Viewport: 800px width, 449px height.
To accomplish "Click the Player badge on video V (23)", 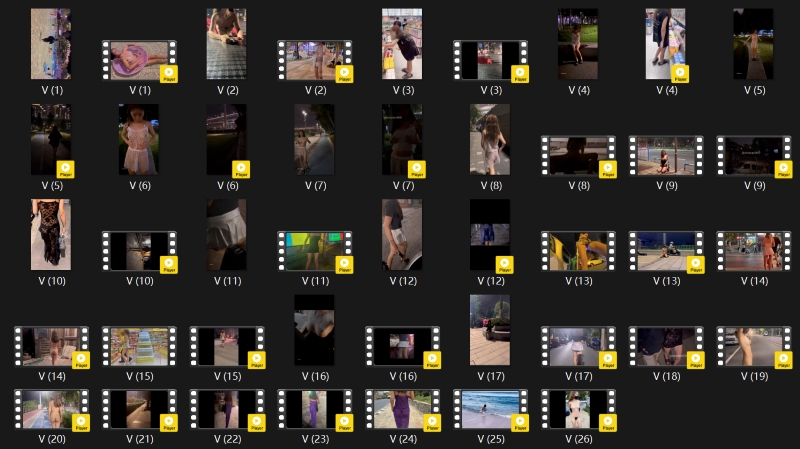I will 344,423.
